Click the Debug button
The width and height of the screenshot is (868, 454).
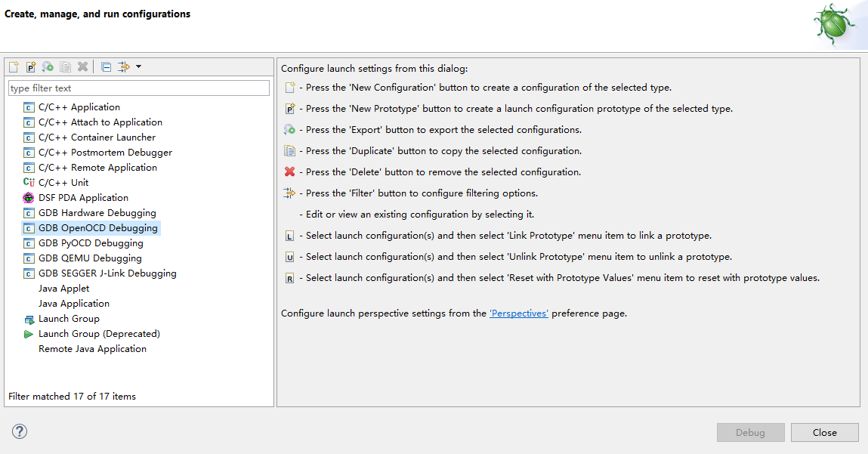click(x=750, y=433)
